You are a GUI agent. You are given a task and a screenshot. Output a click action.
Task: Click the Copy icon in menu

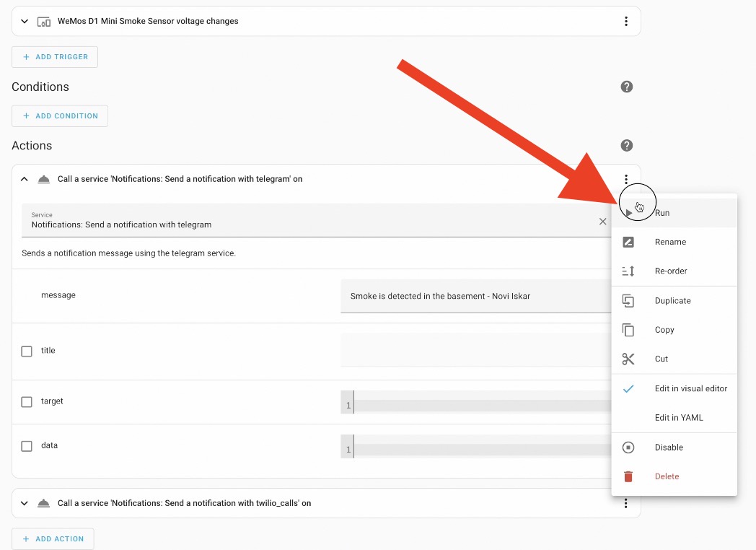tap(628, 330)
